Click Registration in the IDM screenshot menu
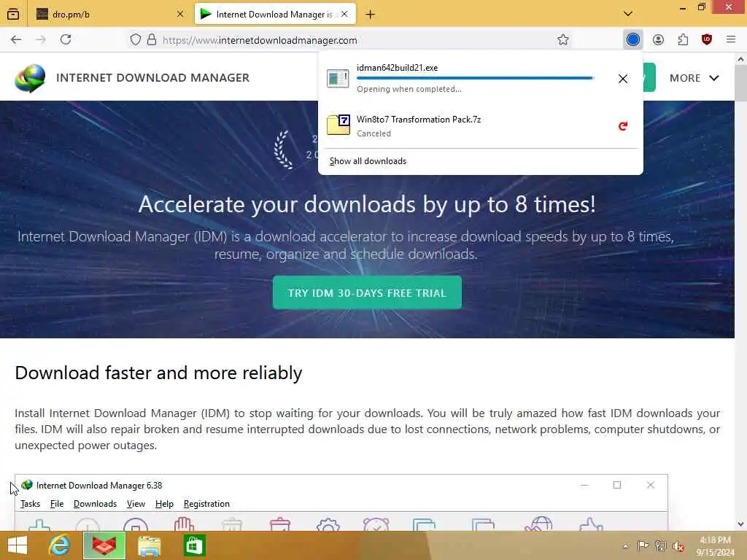The width and height of the screenshot is (747, 560). click(206, 504)
